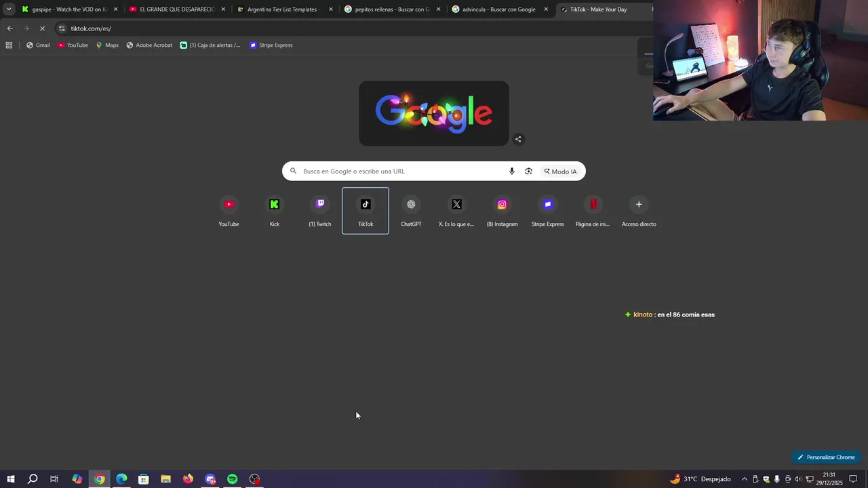Open Modo IA search mode

point(560,171)
